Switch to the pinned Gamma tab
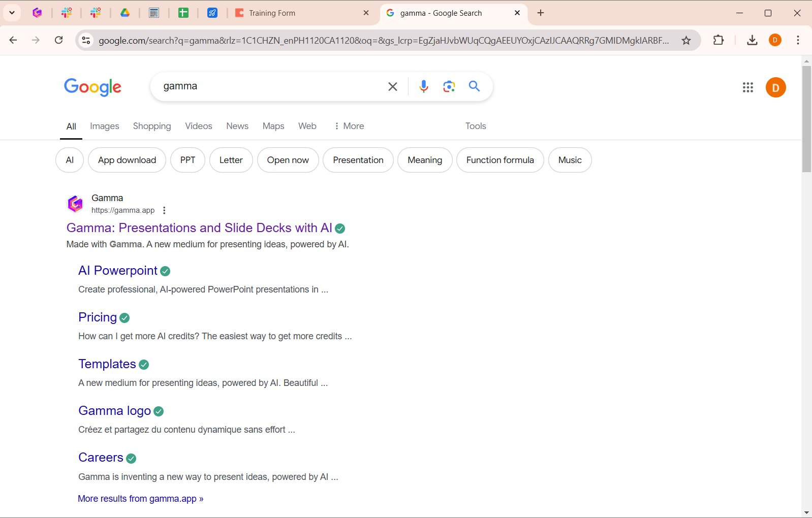Viewport: 812px width, 518px height. click(x=37, y=13)
